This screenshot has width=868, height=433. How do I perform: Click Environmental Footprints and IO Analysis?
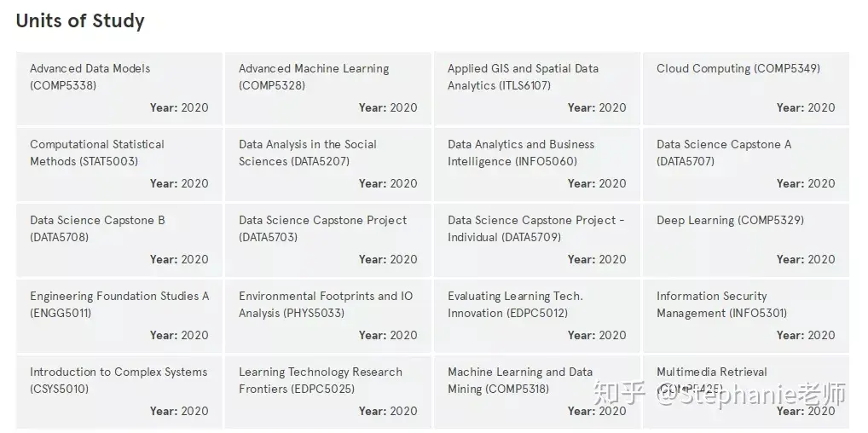tap(328, 316)
